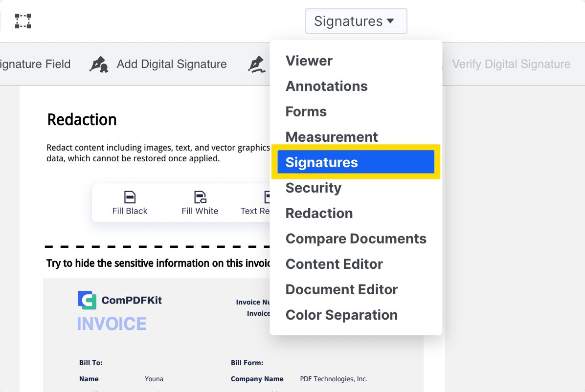Click Add Digital Signature button
585x392 pixels.
171,64
